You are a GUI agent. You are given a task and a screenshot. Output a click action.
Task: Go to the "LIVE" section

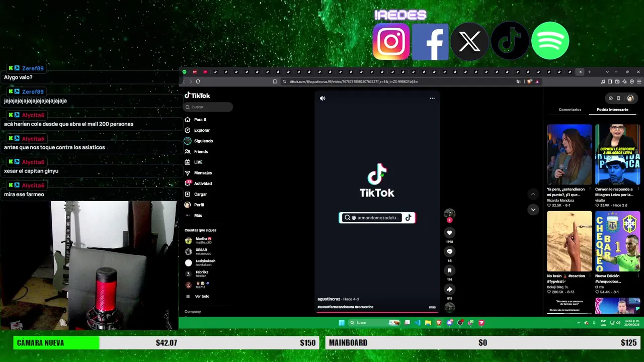(194, 162)
